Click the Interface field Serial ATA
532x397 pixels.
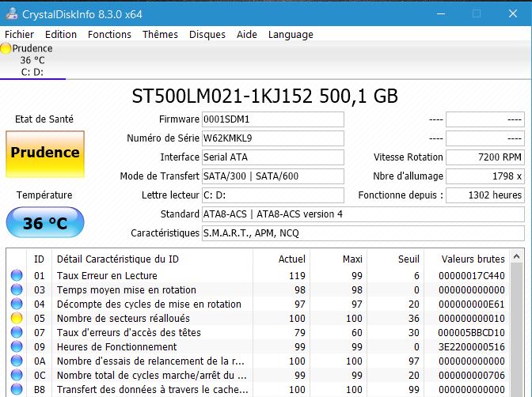[x=273, y=157]
